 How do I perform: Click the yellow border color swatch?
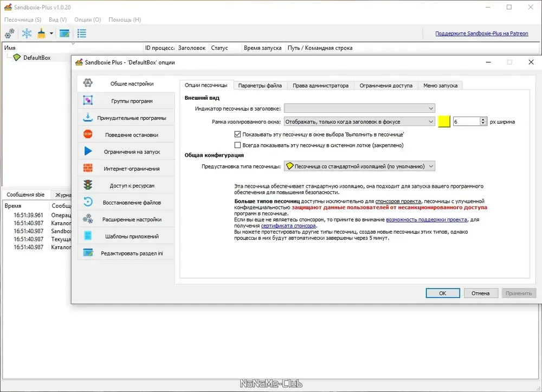[x=444, y=121]
